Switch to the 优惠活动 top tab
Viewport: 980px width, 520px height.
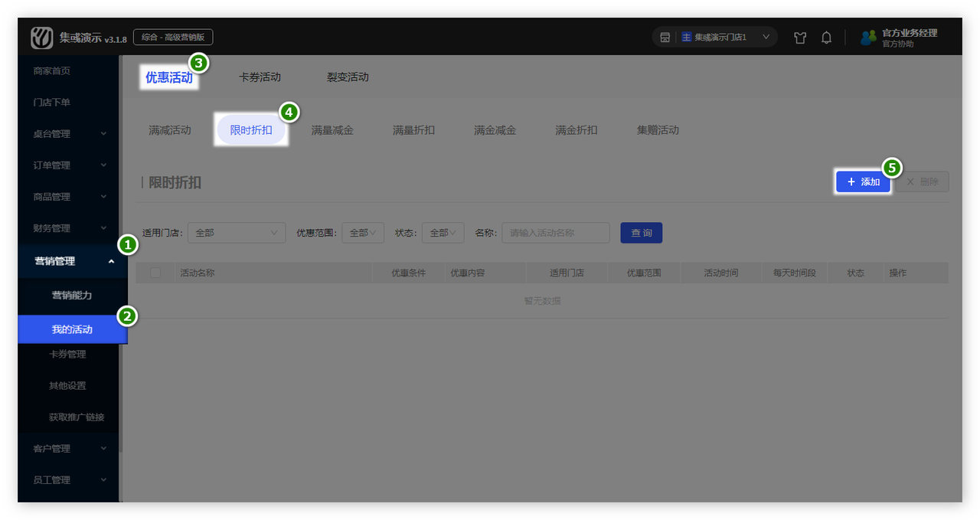169,77
